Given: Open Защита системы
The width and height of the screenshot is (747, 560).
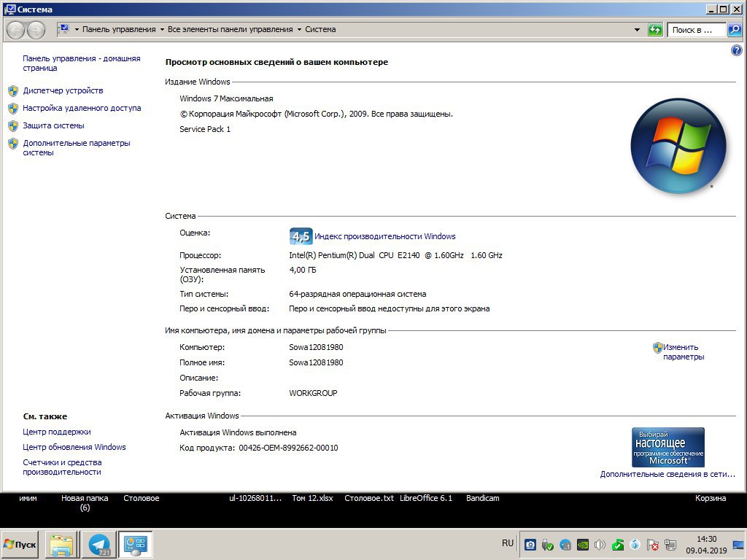Looking at the screenshot, I should click(53, 125).
